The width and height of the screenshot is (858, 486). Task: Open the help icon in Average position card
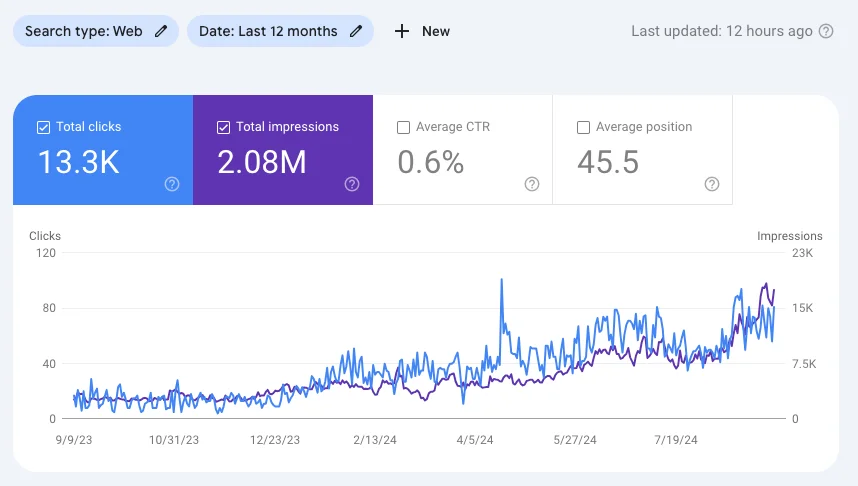click(x=712, y=184)
